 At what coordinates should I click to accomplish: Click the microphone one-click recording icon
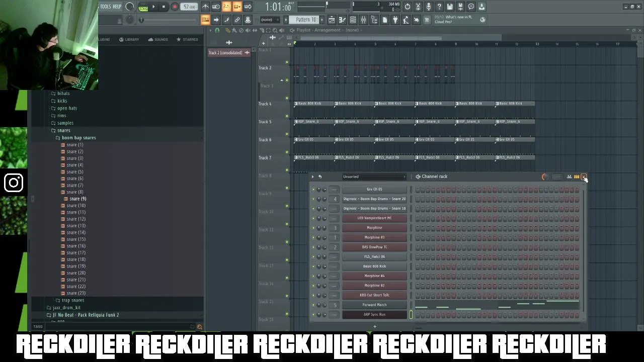(429, 7)
